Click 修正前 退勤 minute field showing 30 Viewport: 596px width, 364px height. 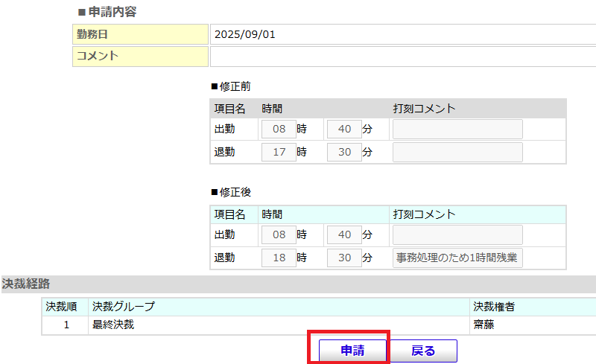[344, 153]
